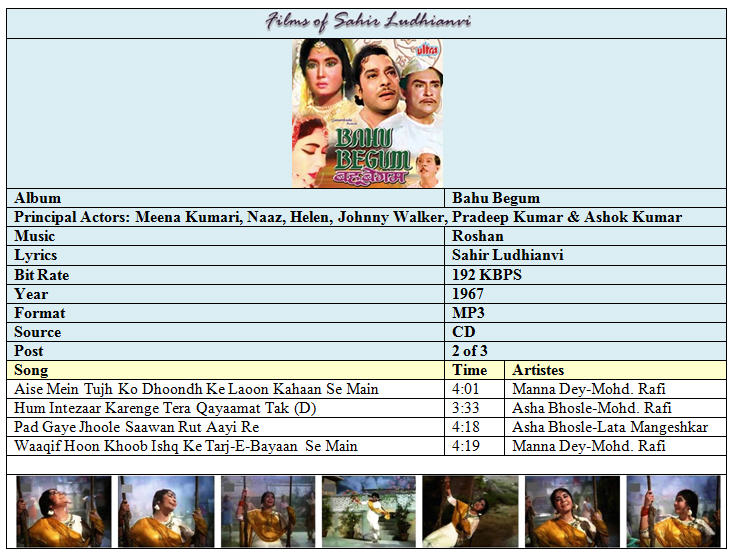Click the '4:18' time cell

point(474,427)
